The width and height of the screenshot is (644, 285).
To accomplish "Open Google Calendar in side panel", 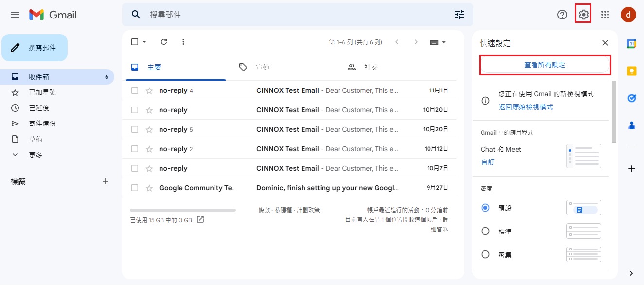I will pos(631,44).
